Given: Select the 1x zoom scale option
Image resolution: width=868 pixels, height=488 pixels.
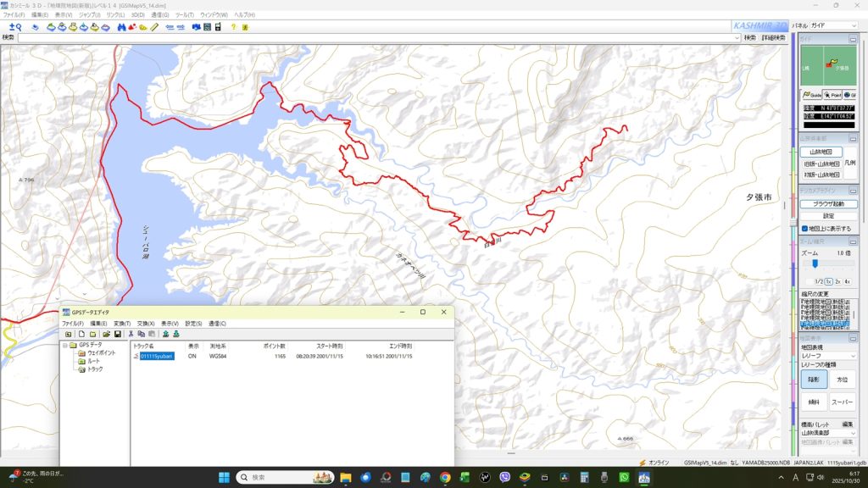Looking at the screenshot, I should pyautogui.click(x=828, y=281).
